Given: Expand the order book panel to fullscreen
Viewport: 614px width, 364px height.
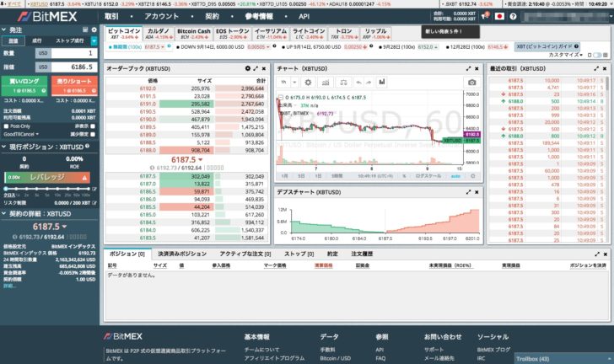Looking at the screenshot, I should [256, 68].
